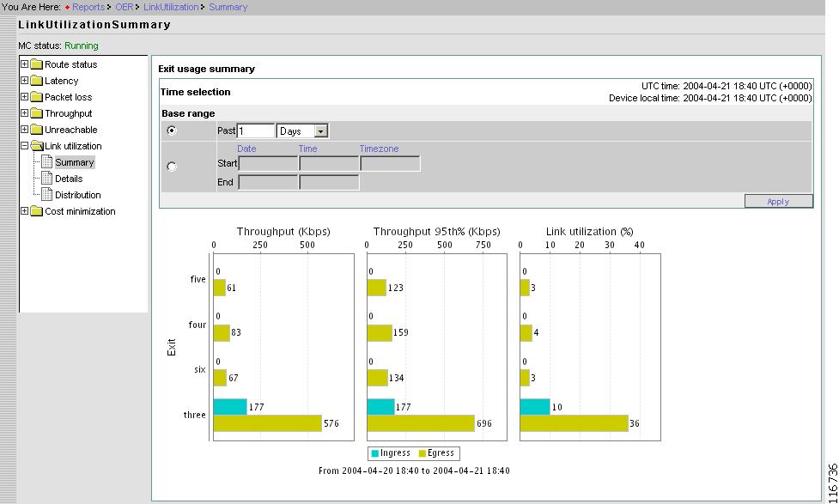Click the Ingress legend color swatch

[x=375, y=453]
